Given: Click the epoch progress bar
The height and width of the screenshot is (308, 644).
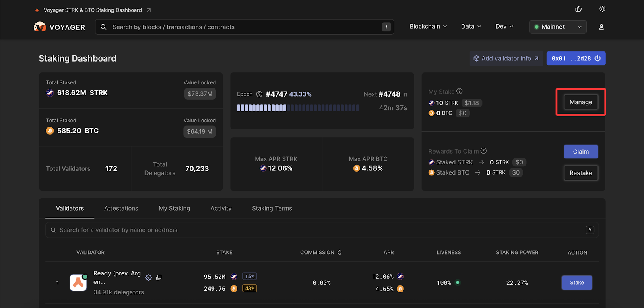Looking at the screenshot, I should pos(298,108).
